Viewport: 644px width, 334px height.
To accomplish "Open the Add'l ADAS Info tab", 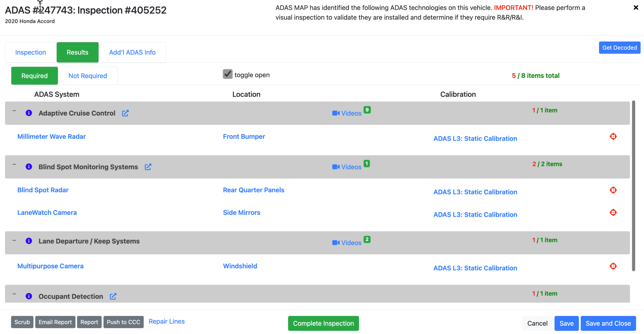I will [x=132, y=52].
